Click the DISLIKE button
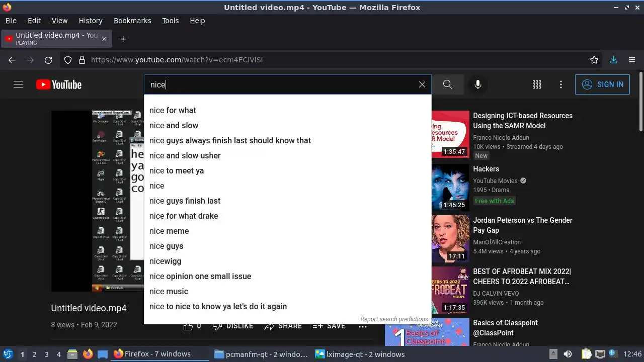 click(233, 326)
